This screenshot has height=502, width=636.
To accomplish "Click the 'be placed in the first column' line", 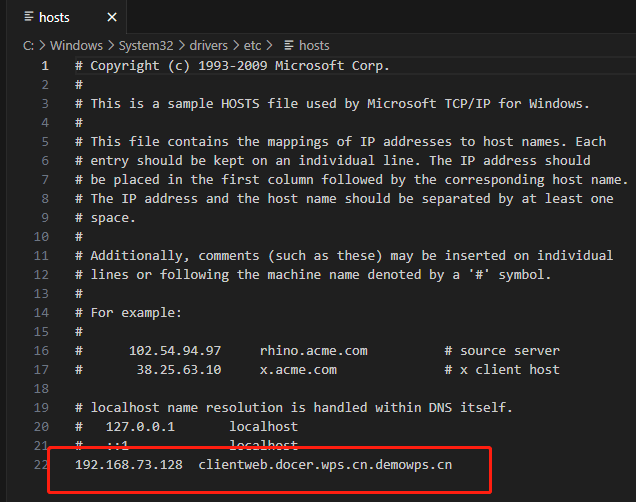I will 352,180.
